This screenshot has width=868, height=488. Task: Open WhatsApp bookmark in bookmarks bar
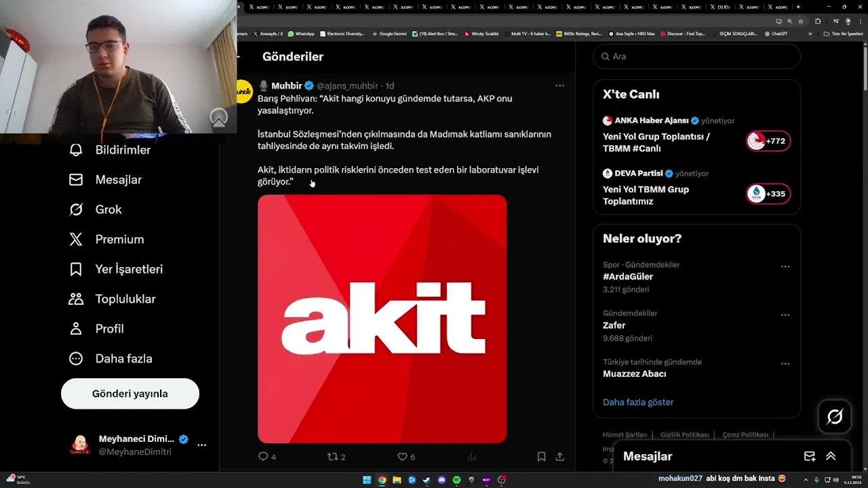tap(301, 34)
